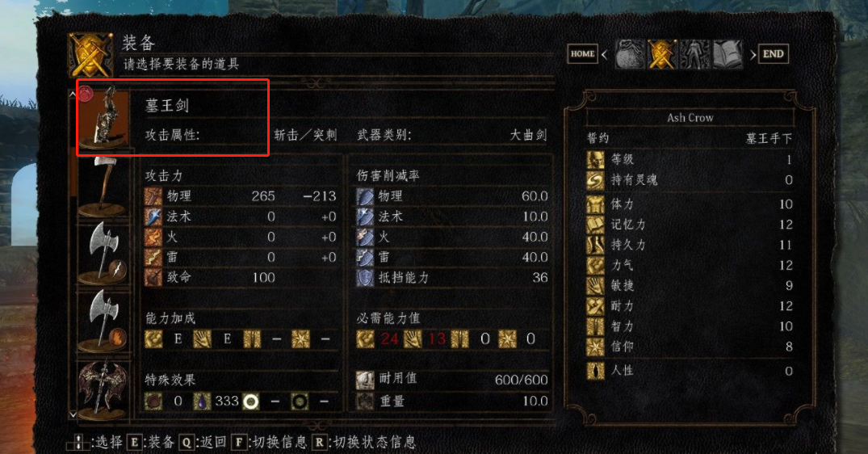This screenshot has height=454, width=868.
Task: Pick the fire-infused battle axe
Action: pyautogui.click(x=103, y=321)
